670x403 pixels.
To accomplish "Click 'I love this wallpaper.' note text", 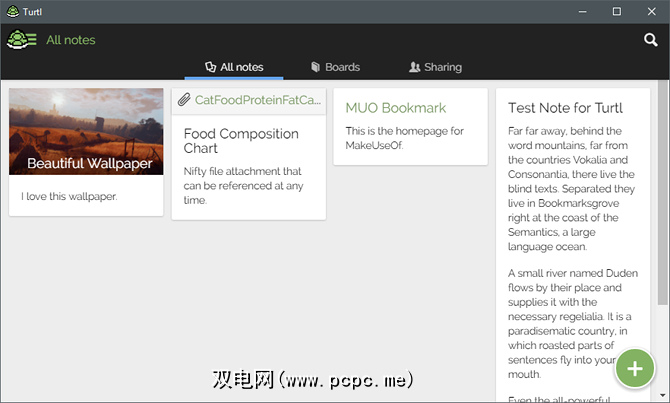I will 69,196.
